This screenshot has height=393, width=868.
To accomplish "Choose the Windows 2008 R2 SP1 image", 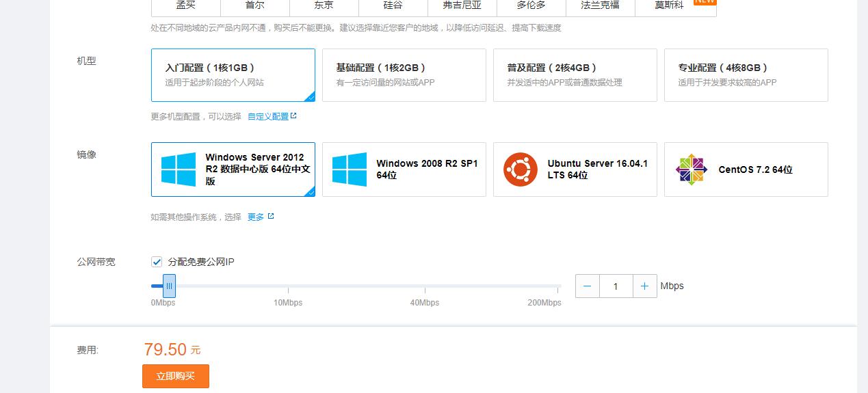I will (x=404, y=170).
